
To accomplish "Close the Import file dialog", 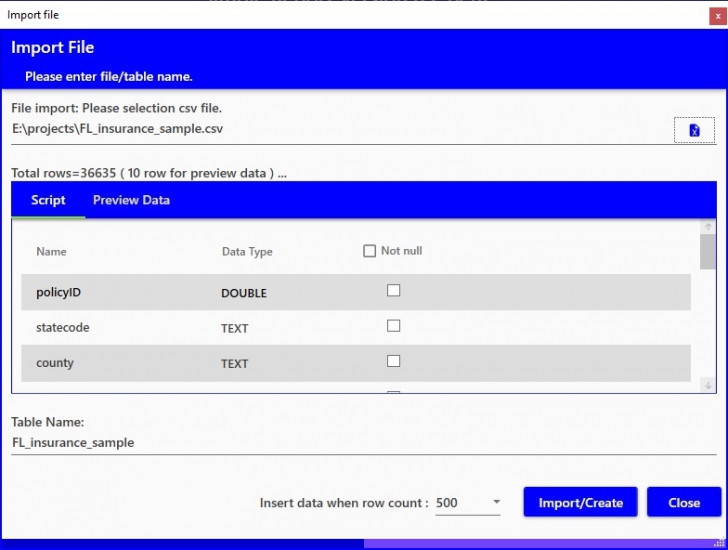I will [x=718, y=16].
